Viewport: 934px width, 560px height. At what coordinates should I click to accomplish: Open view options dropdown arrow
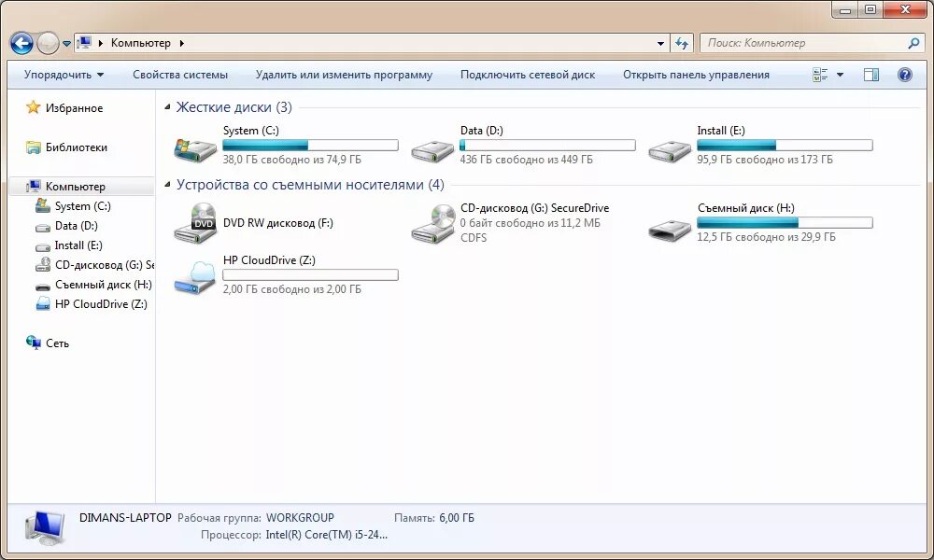840,75
